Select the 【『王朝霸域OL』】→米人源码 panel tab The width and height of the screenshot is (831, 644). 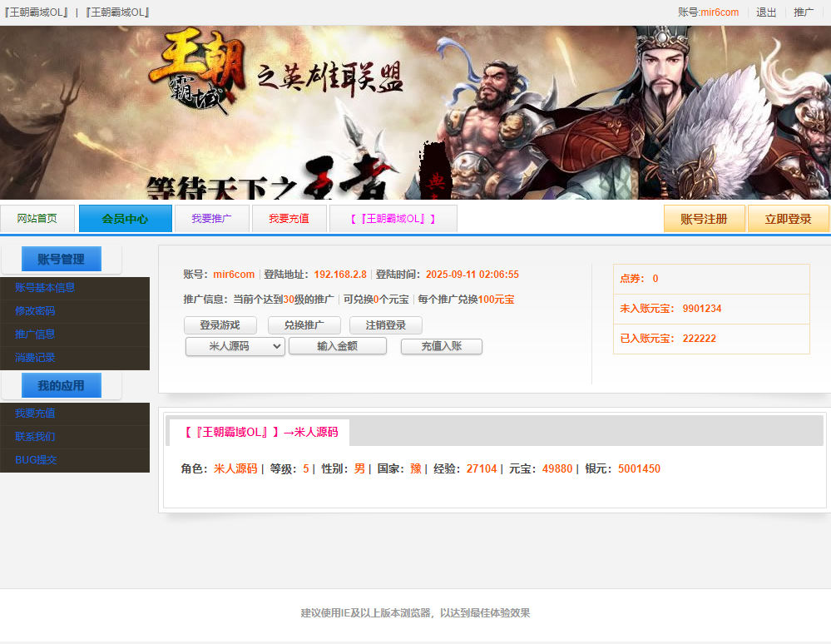click(x=260, y=432)
